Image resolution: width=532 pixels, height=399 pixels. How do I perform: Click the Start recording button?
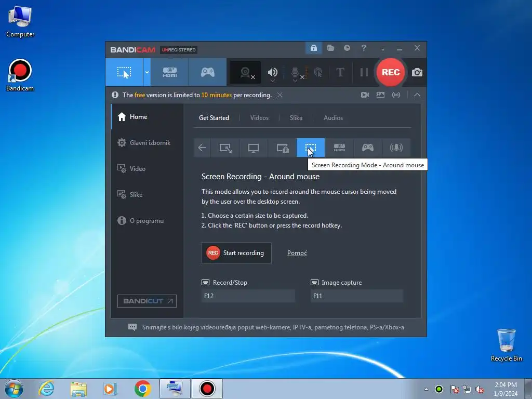236,253
